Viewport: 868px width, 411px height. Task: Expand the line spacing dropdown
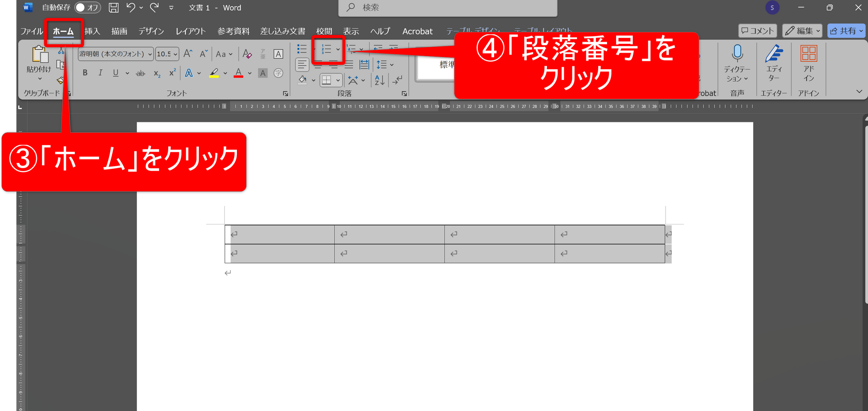(392, 65)
